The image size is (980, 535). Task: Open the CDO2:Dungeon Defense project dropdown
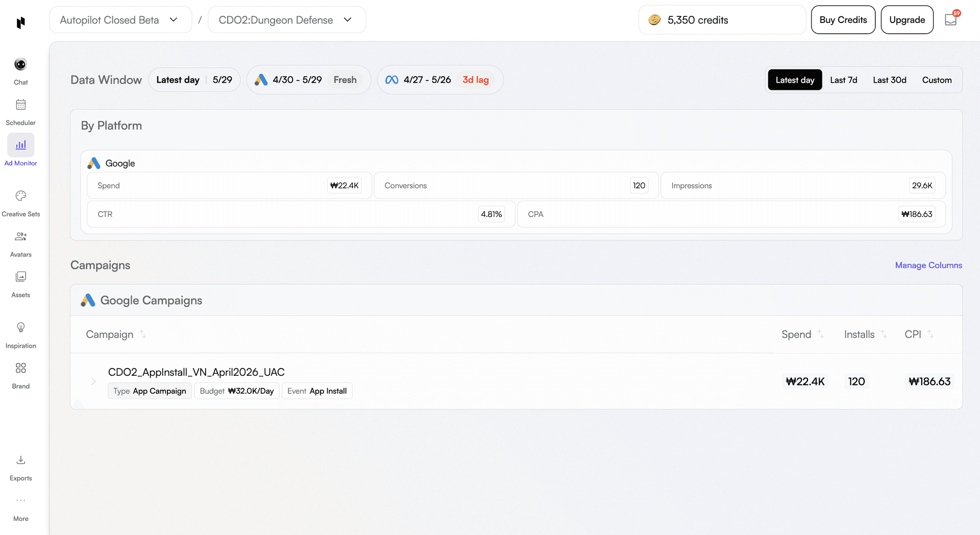[287, 20]
